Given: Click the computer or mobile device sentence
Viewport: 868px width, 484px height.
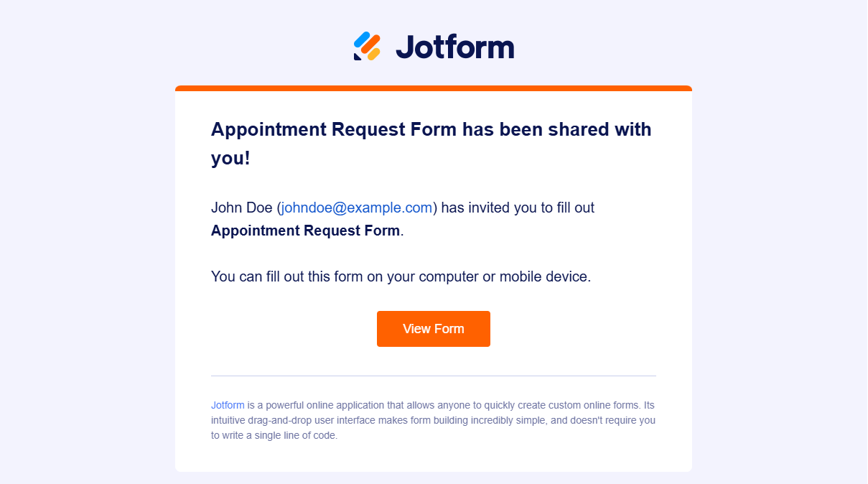Looking at the screenshot, I should coord(401,276).
